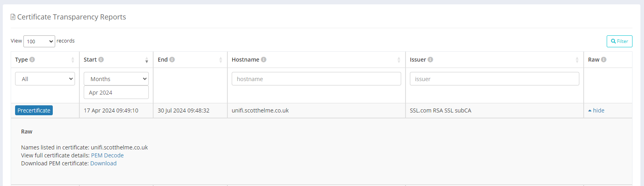Open the PEM Decode link

(x=107, y=155)
